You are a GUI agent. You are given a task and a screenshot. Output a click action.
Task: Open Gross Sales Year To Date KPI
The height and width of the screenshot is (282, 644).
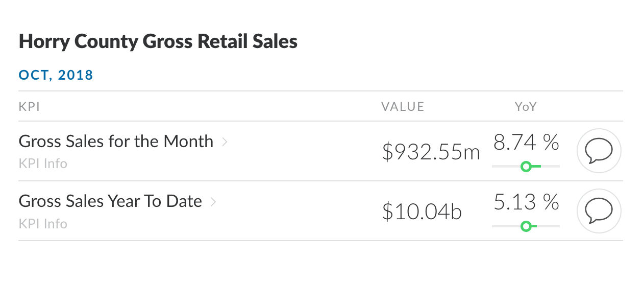[110, 201]
